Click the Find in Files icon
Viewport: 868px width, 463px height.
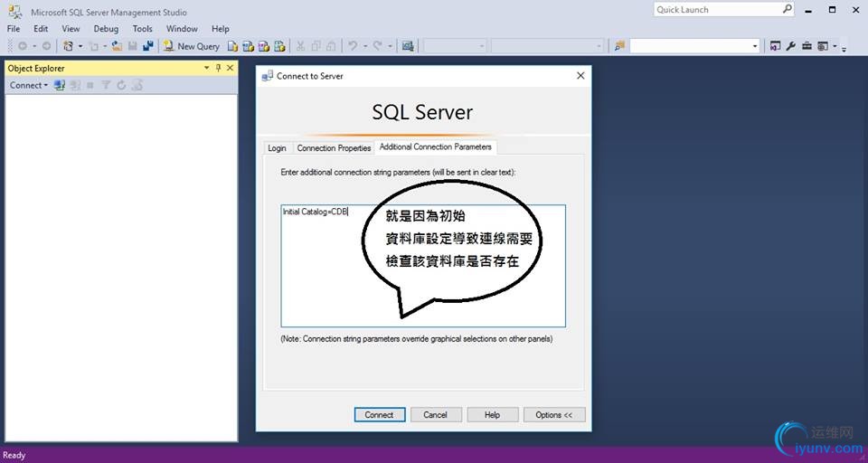pos(619,46)
